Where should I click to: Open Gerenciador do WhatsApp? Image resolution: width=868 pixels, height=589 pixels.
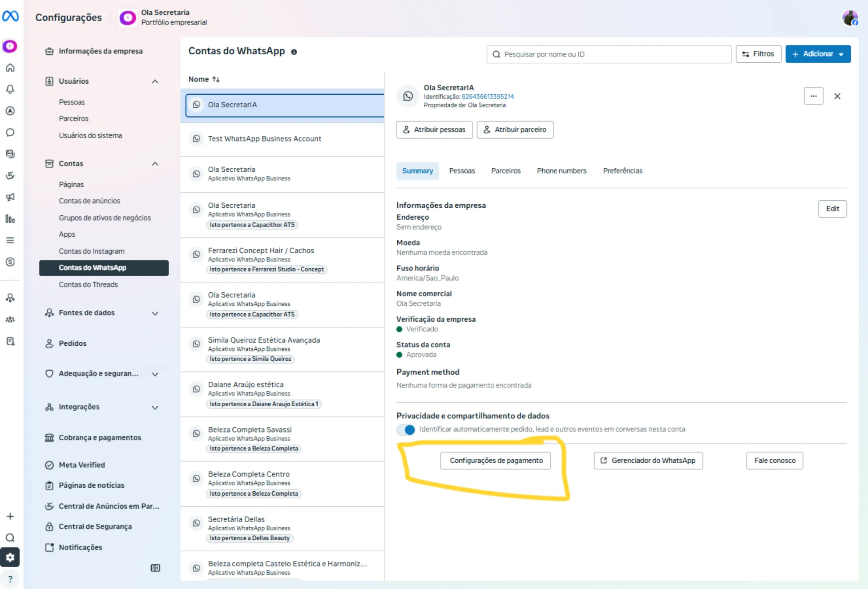point(648,461)
